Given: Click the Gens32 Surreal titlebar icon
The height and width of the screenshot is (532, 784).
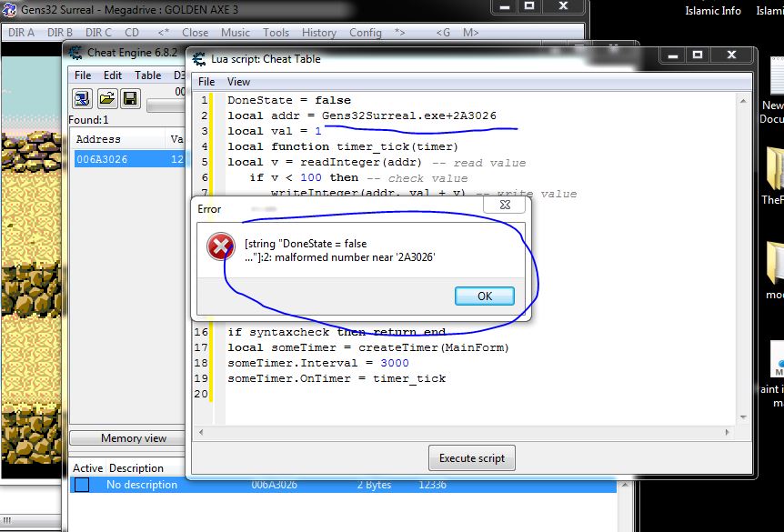Looking at the screenshot, I should pos(11,10).
